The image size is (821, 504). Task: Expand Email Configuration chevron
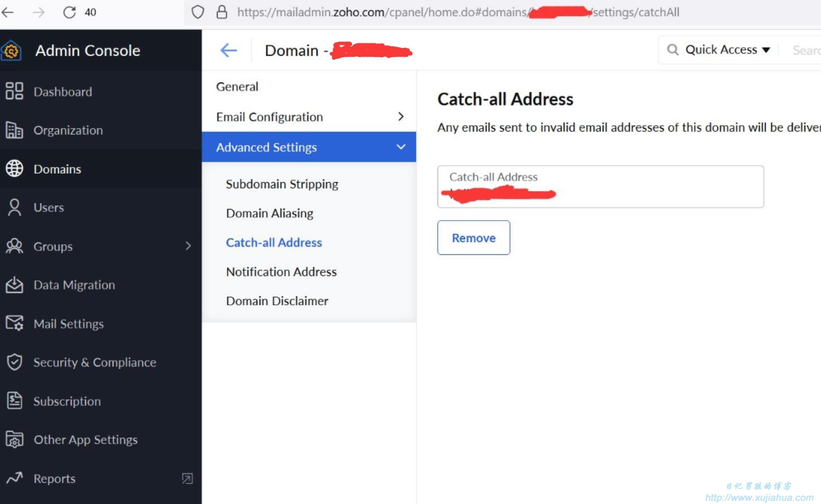point(401,117)
